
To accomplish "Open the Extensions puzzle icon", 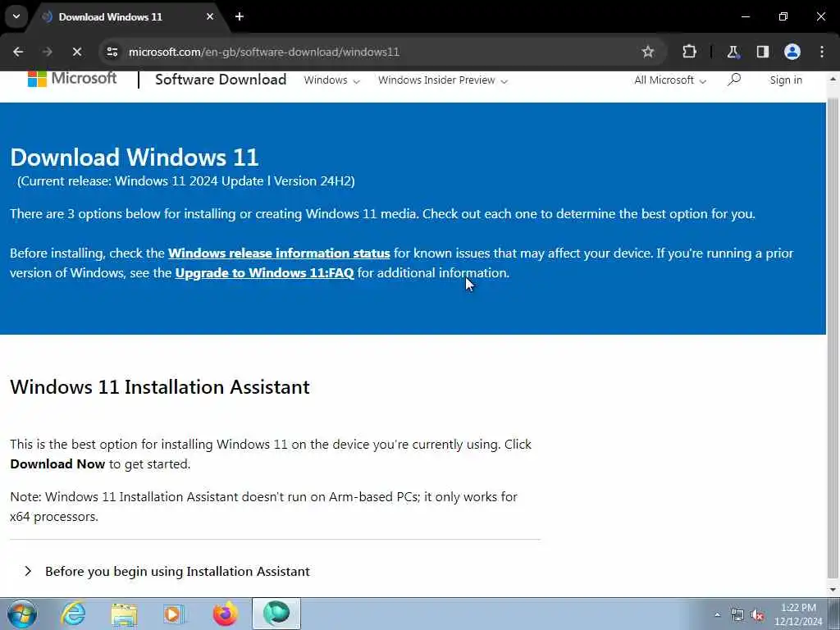I will click(689, 52).
